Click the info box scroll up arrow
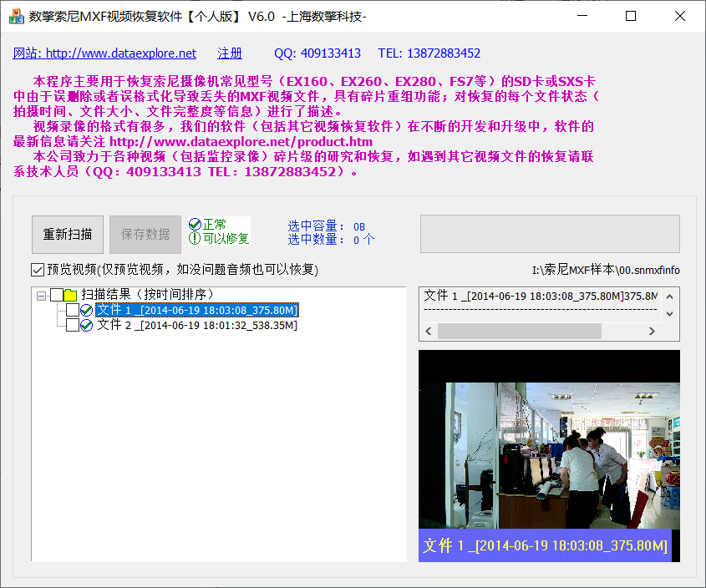This screenshot has width=706, height=588. [x=669, y=297]
